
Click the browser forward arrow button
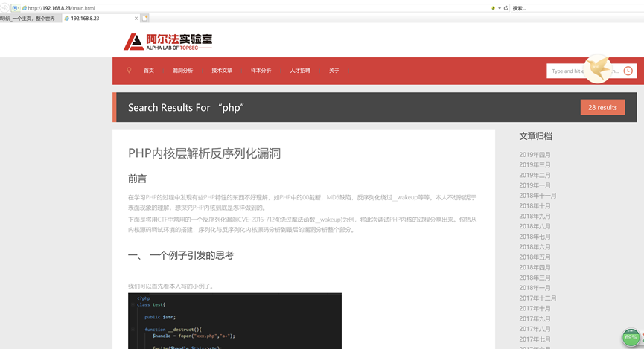click(x=4, y=7)
